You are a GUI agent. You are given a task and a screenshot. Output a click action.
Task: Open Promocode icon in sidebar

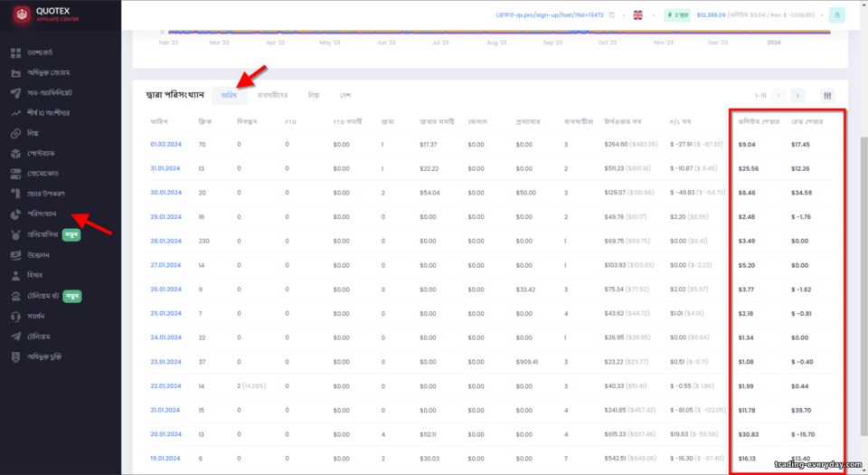click(x=15, y=174)
